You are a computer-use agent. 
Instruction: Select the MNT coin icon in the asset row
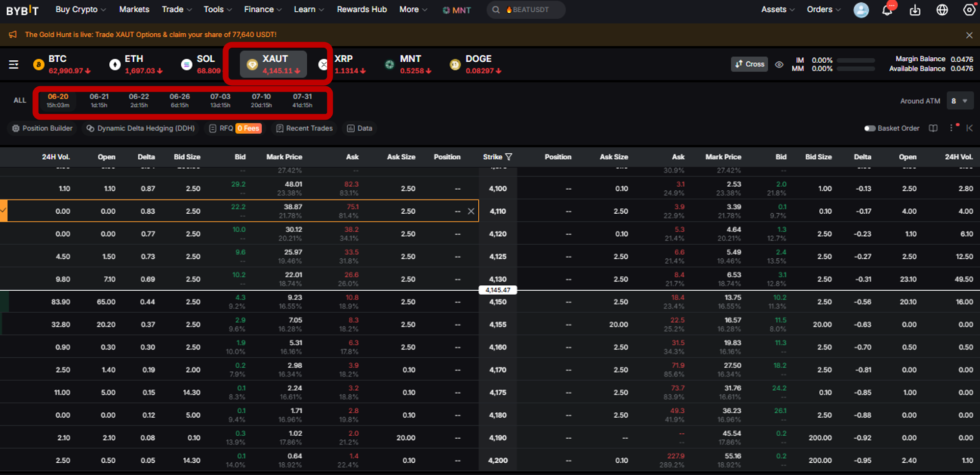click(390, 64)
